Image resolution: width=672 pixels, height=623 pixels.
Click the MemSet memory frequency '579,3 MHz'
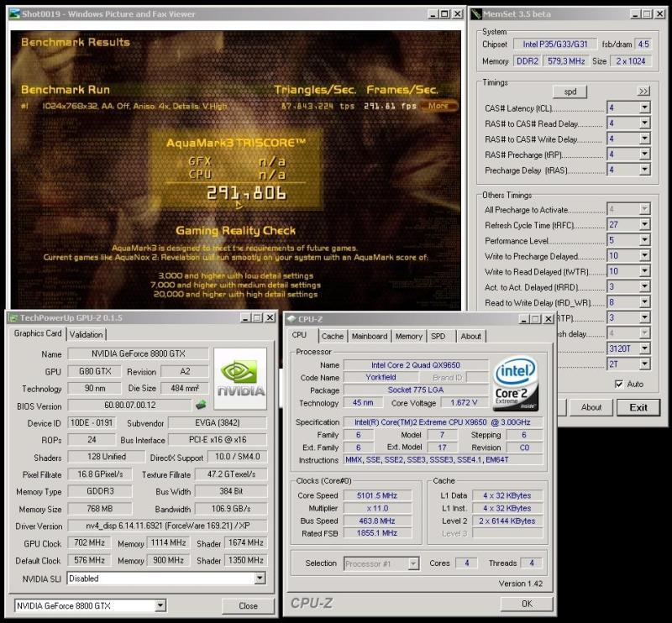pyautogui.click(x=566, y=61)
